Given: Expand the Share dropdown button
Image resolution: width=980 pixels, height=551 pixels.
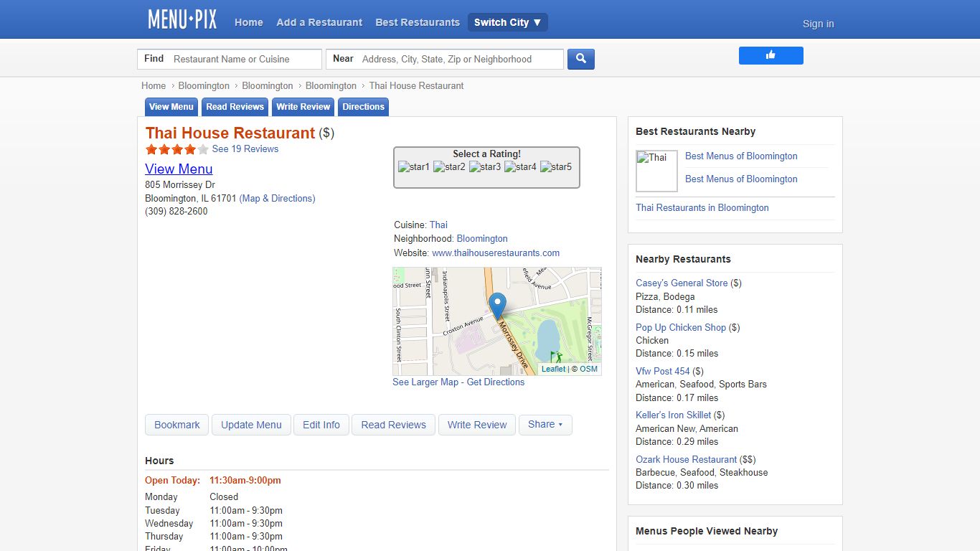Looking at the screenshot, I should pyautogui.click(x=545, y=425).
